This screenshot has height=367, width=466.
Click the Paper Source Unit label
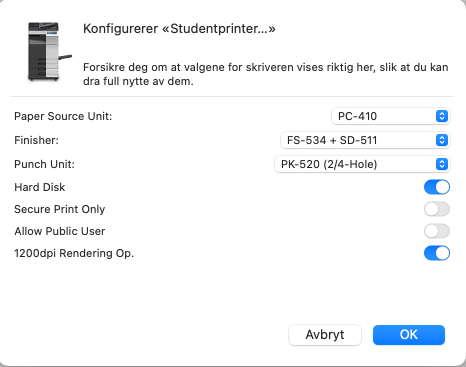point(63,116)
